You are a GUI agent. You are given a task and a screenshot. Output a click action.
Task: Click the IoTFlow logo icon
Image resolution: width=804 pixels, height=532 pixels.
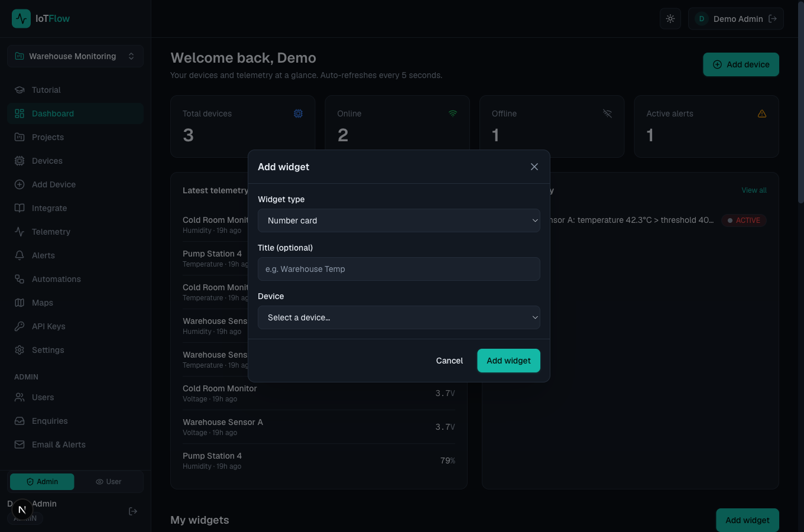point(21,19)
